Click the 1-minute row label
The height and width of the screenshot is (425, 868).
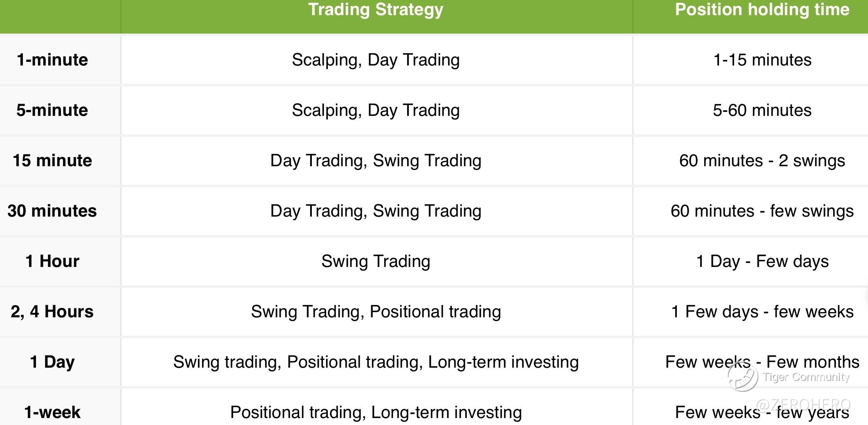tap(52, 60)
